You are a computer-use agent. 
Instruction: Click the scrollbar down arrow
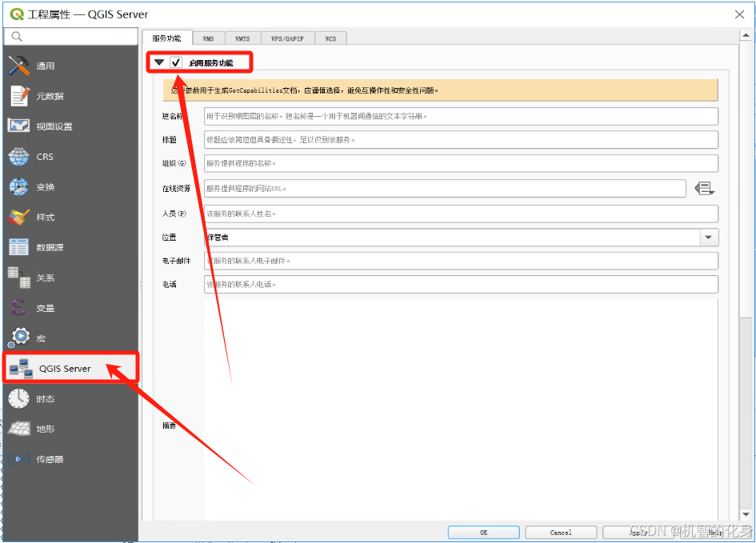[746, 514]
